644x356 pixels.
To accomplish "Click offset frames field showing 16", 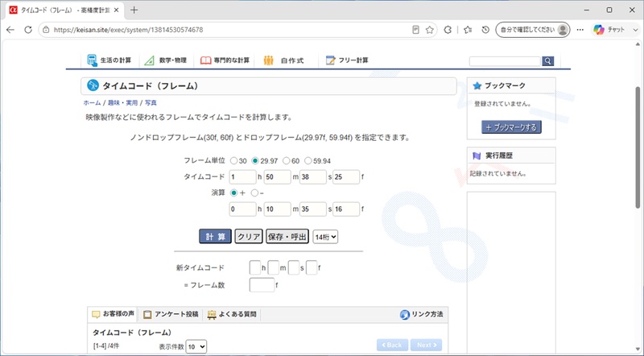I will [346, 209].
